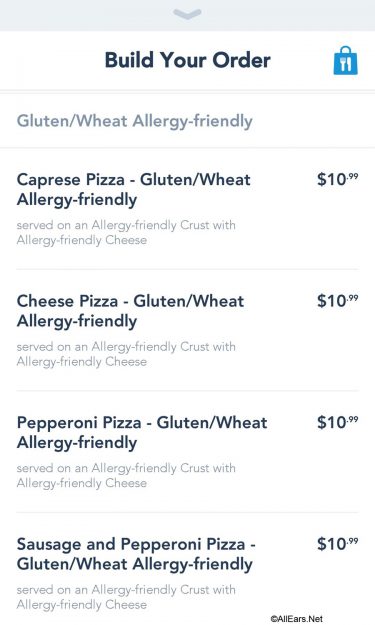Image resolution: width=375 pixels, height=625 pixels.
Task: Tap the Cheese Pizza $10.99 price
Action: tap(338, 301)
